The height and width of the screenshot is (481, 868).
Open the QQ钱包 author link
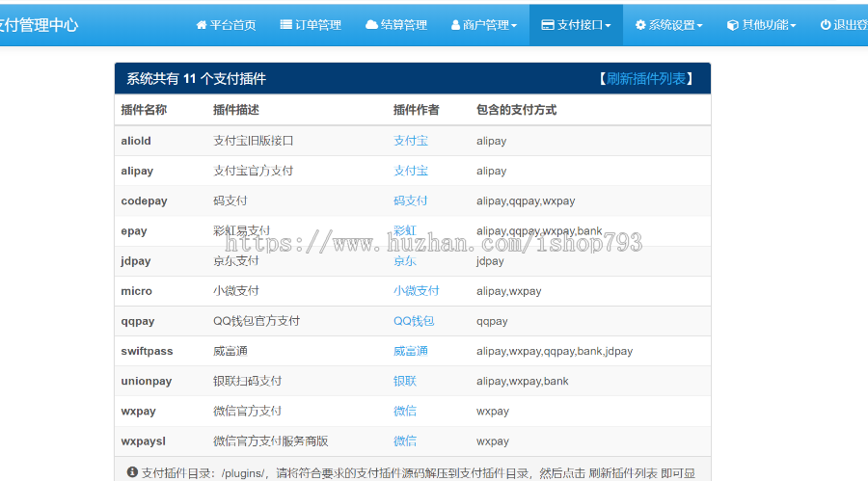(414, 321)
